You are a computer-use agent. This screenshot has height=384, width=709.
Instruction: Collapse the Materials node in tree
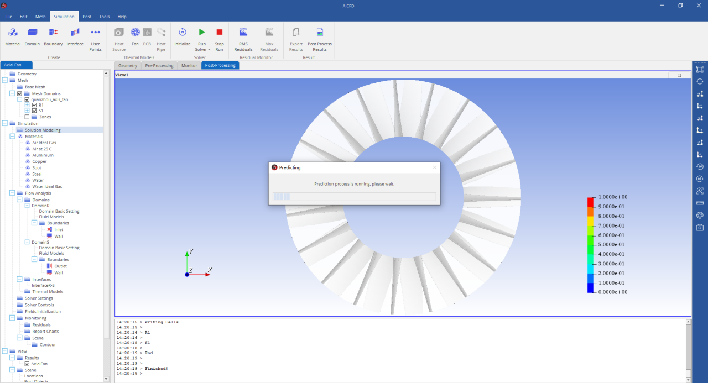[12, 136]
